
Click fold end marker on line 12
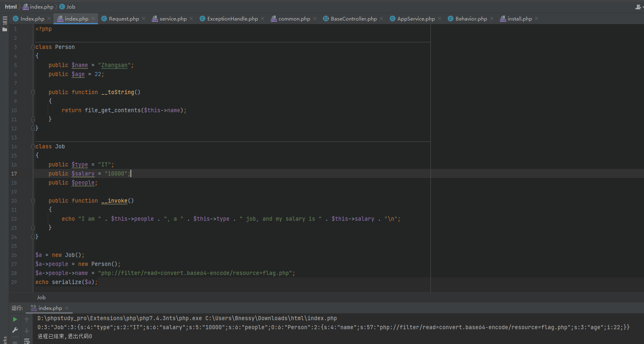pos(33,128)
